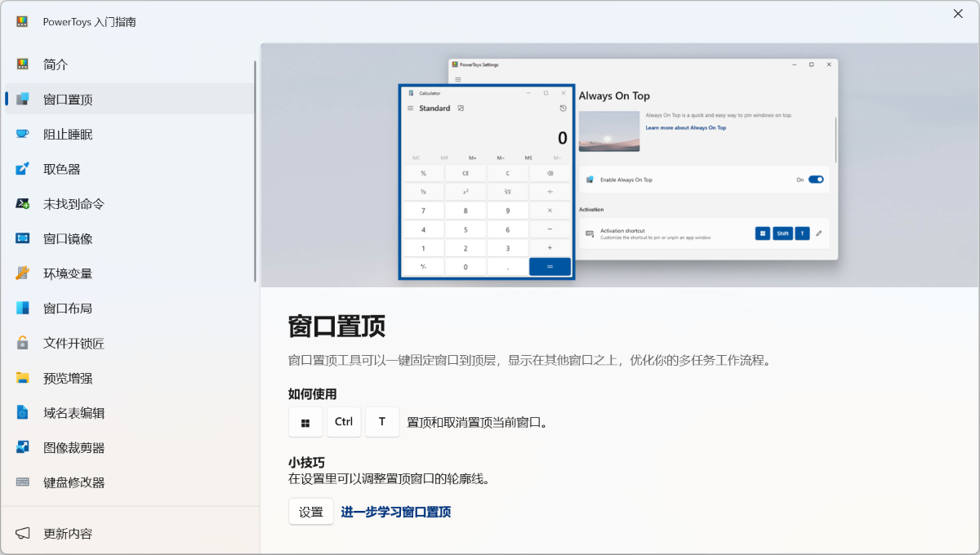Click the 阻止睡眠 coffee cup icon
This screenshot has height=555, width=980.
[23, 134]
